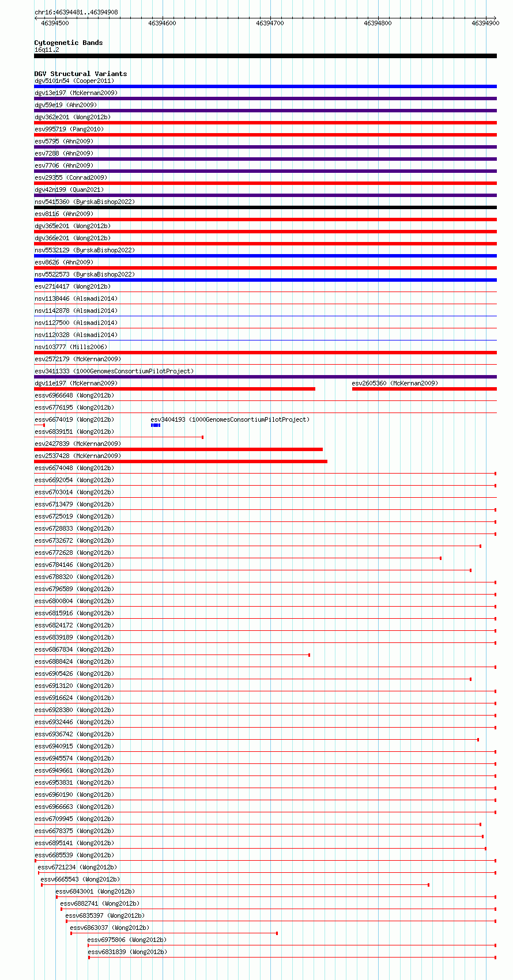Open essv6776195 (Wong2012b) variant
The width and height of the screenshot is (513, 980).
(74, 407)
